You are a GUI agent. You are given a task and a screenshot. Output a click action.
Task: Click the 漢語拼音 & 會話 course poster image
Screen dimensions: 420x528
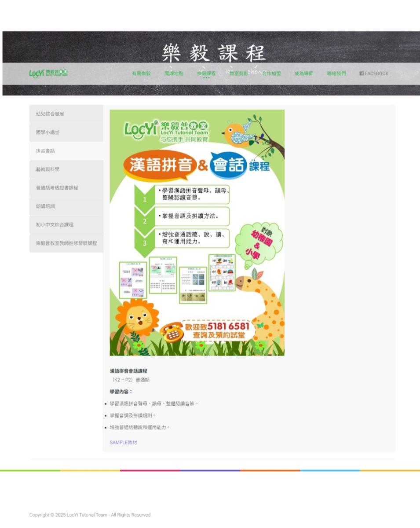pos(197,232)
